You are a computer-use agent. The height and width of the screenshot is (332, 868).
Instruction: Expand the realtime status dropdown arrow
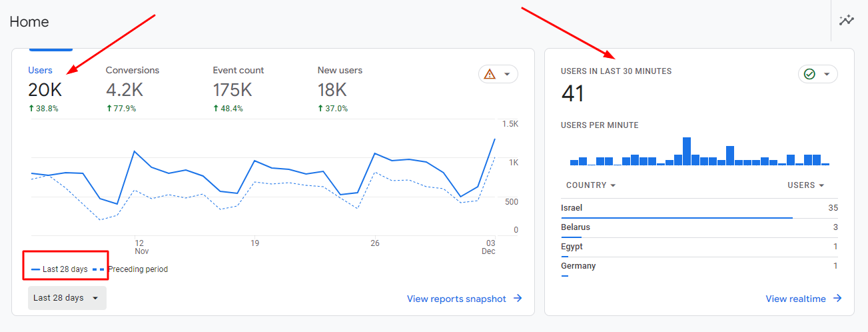coord(827,74)
